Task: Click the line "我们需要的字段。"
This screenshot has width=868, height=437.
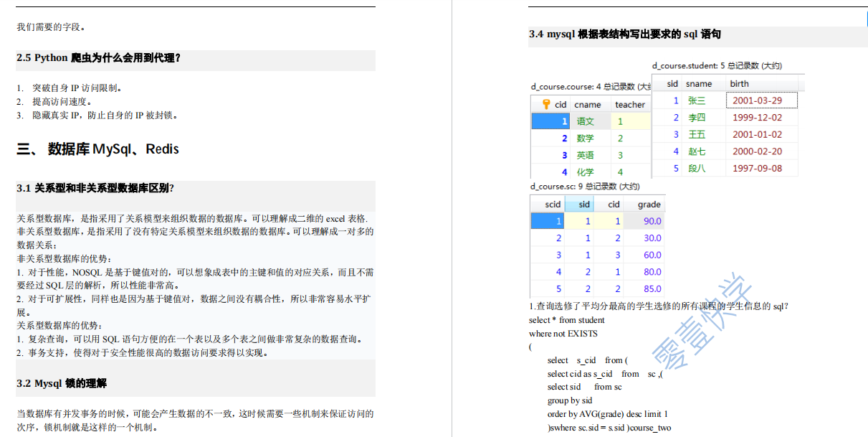Action: (52, 27)
